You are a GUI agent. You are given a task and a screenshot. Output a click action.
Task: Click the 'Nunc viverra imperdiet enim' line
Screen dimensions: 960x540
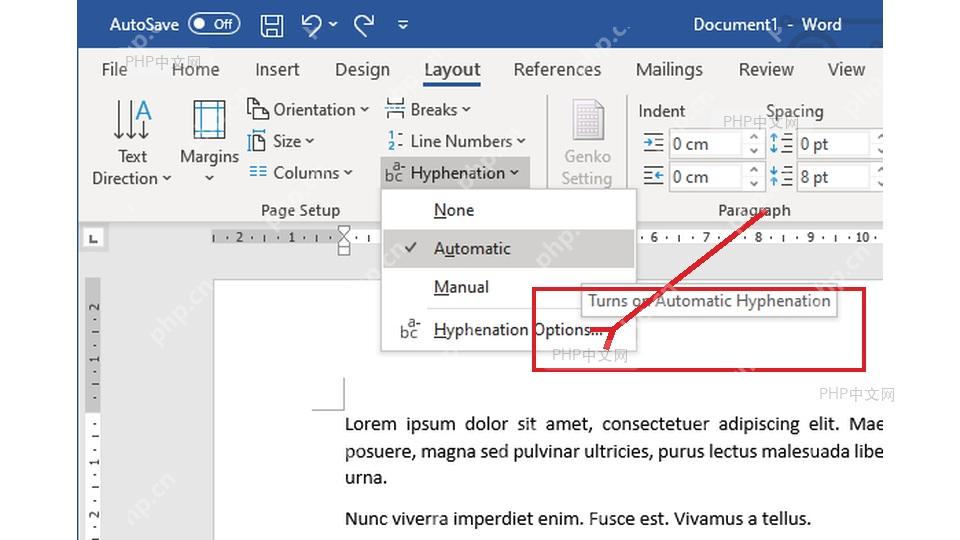point(577,519)
